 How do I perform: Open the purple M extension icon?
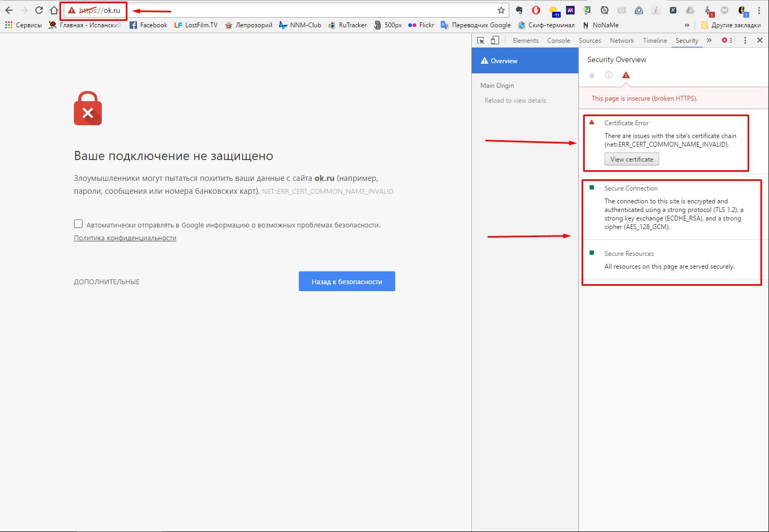pos(570,10)
